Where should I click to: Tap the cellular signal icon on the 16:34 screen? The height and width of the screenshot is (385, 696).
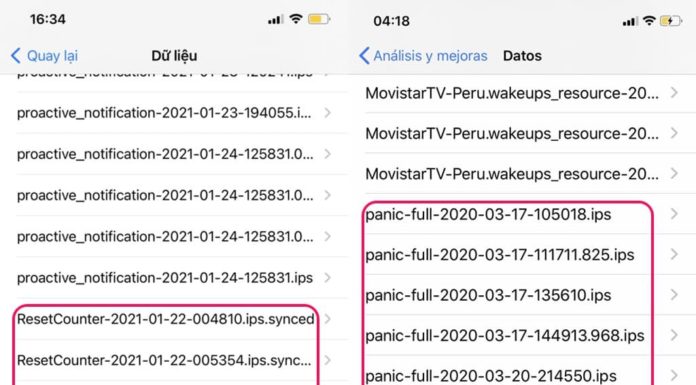click(x=275, y=19)
